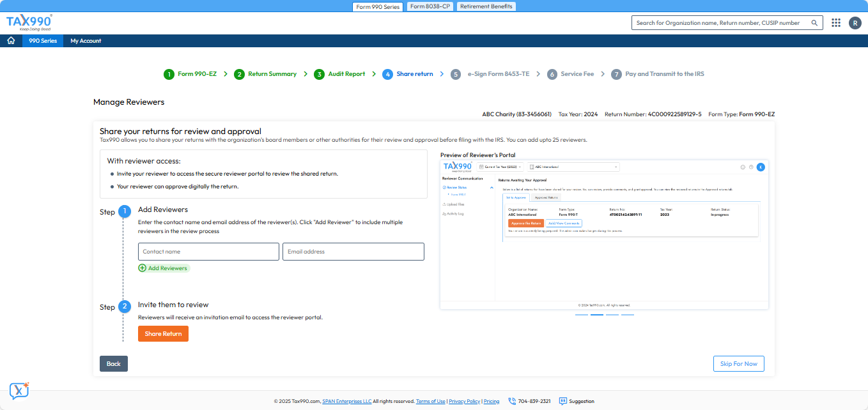Select step 1 Form 990-EZ
This screenshot has width=868, height=410.
pos(190,74)
